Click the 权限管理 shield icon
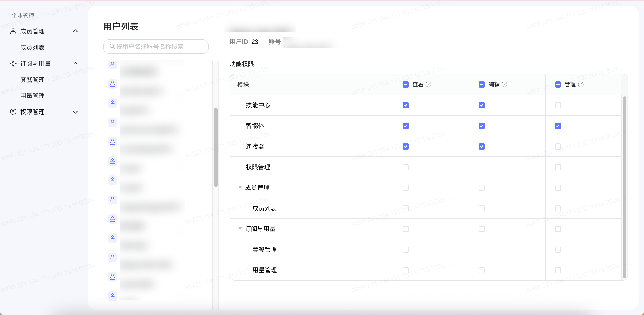Viewport: 644px width, 315px height. [x=13, y=112]
